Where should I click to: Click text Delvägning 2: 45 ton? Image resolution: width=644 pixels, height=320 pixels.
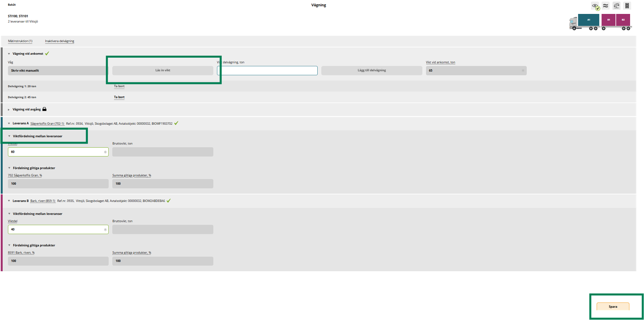[x=22, y=97]
